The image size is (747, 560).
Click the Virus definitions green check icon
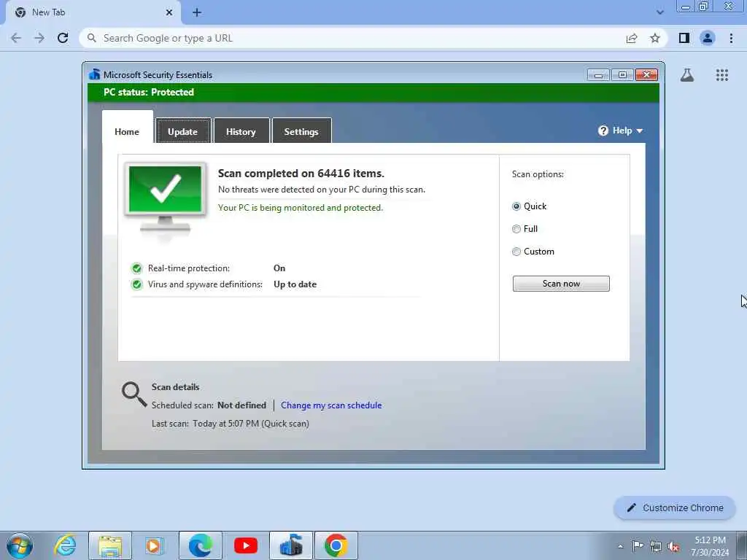coord(136,284)
